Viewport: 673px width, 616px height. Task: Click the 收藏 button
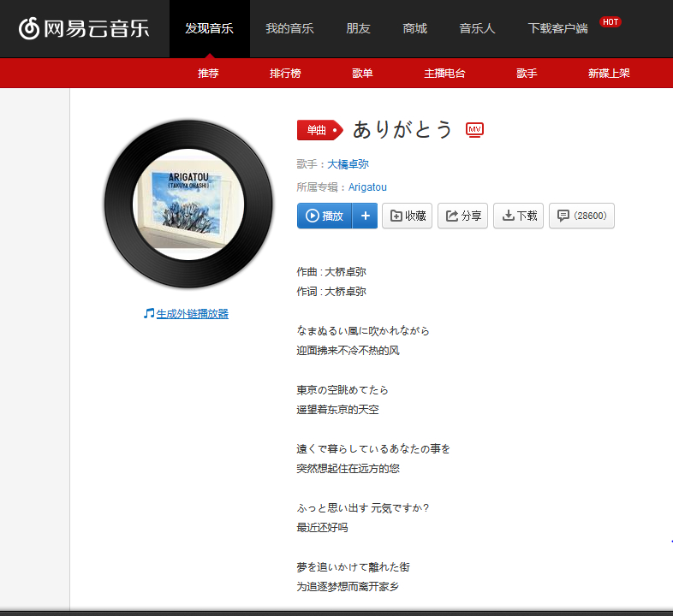click(408, 216)
